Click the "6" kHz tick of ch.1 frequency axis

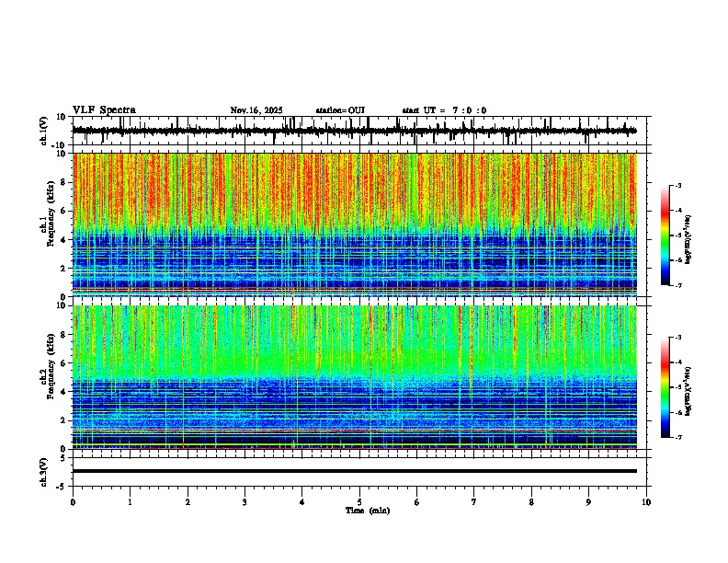[x=63, y=211]
